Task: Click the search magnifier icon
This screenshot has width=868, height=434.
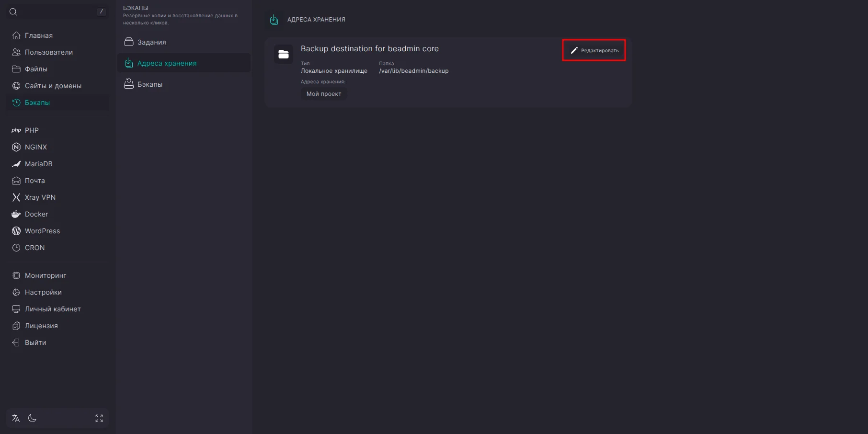Action: (x=13, y=12)
